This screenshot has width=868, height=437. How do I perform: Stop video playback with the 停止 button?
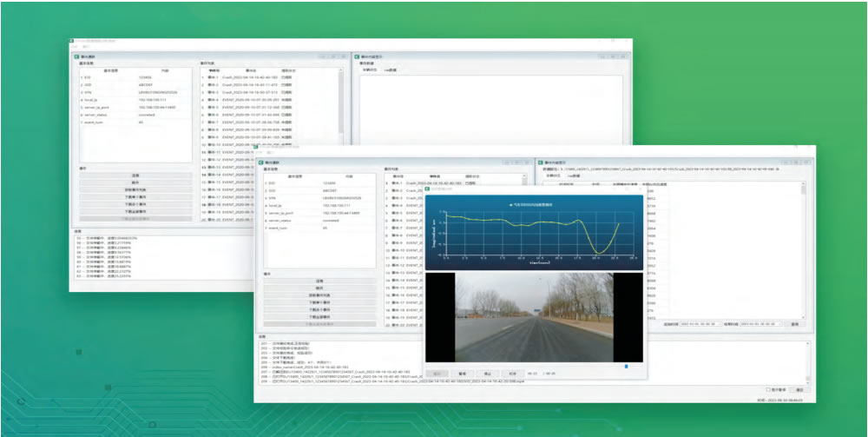488,374
